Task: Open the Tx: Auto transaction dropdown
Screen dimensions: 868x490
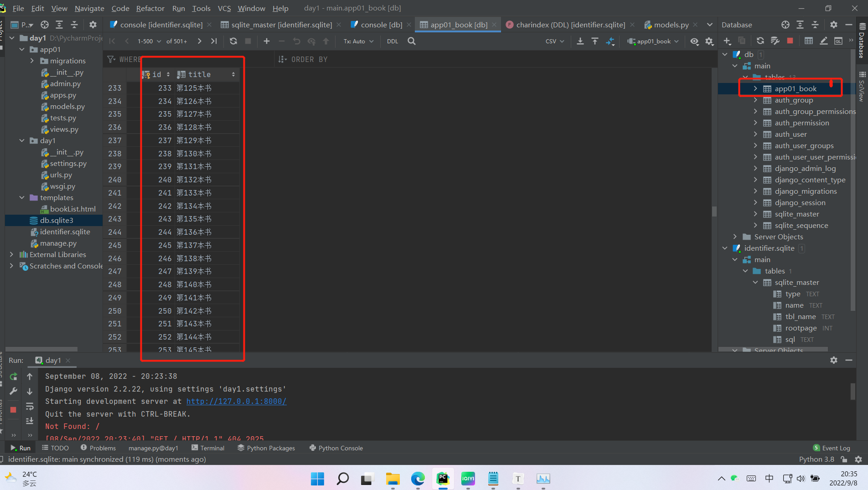Action: 358,41
